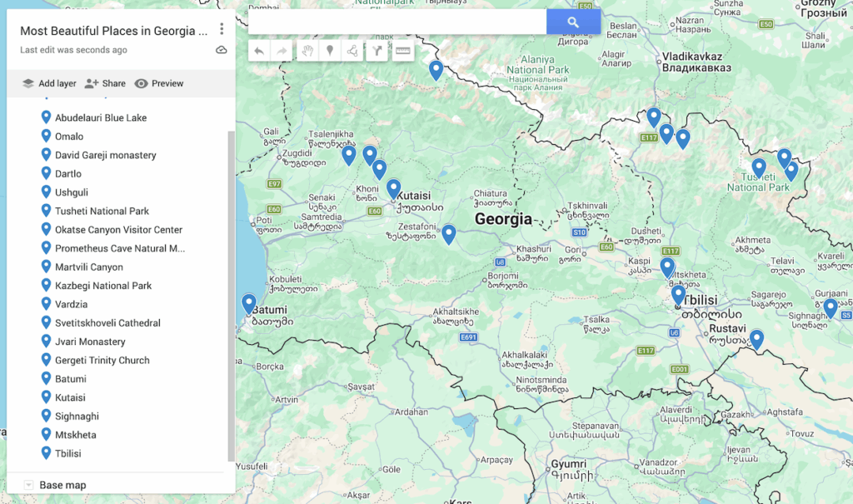Screen dimensions: 853x504
Task: Click the map marker at Kutaisi
Action: click(x=393, y=189)
